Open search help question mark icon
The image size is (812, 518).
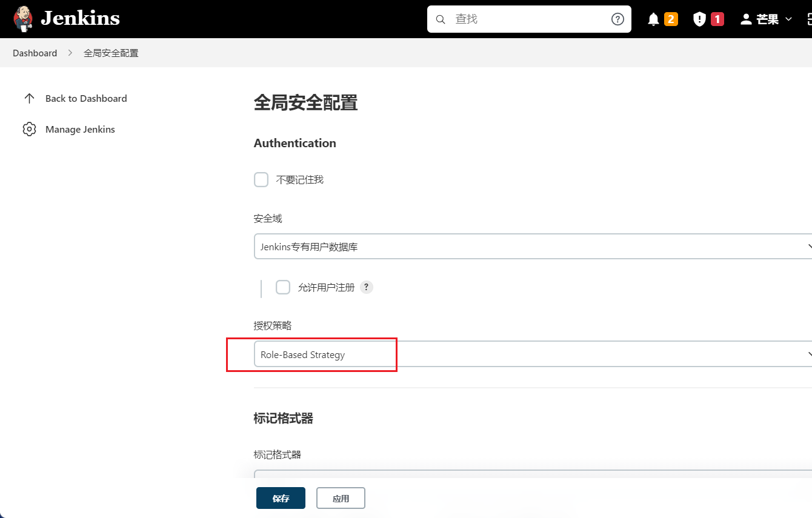tap(617, 19)
